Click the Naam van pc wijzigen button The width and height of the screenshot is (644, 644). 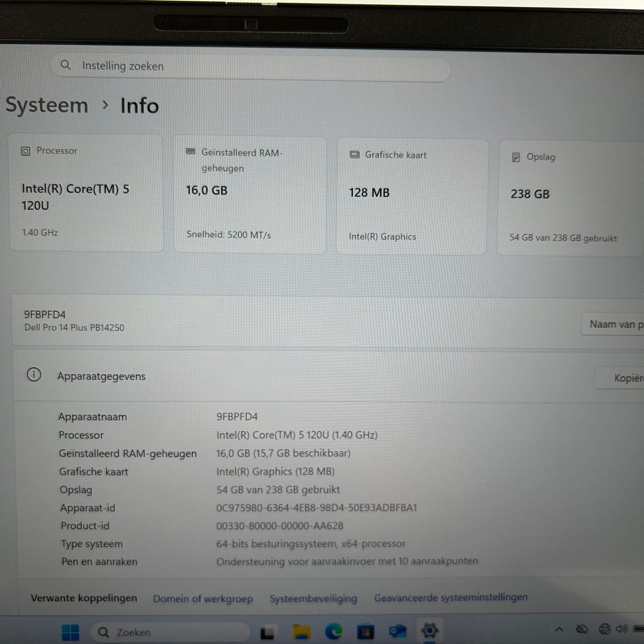(613, 324)
